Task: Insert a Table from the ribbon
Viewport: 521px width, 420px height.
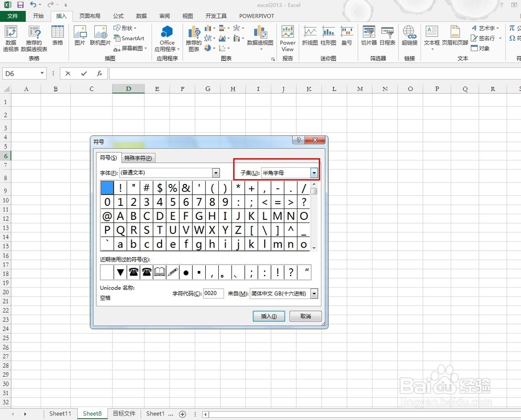Action: [57, 35]
